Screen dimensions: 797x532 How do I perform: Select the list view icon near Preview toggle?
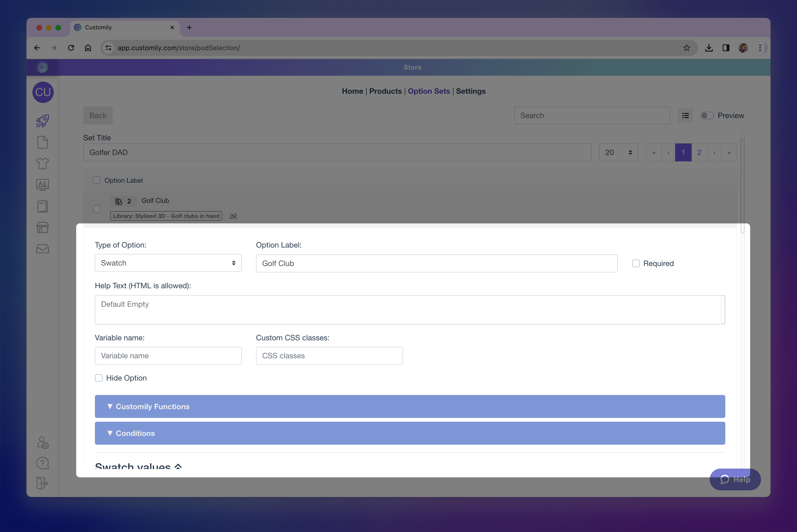click(x=686, y=115)
